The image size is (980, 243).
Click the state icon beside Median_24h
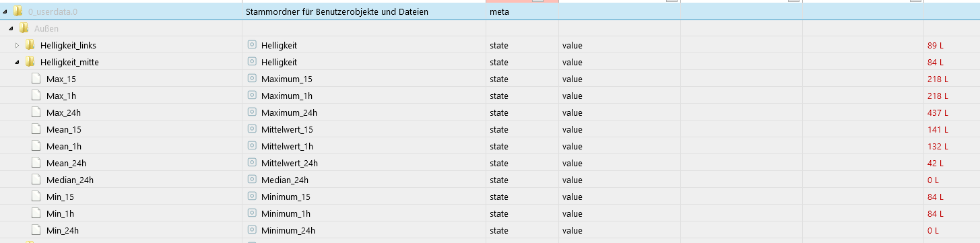(x=253, y=180)
